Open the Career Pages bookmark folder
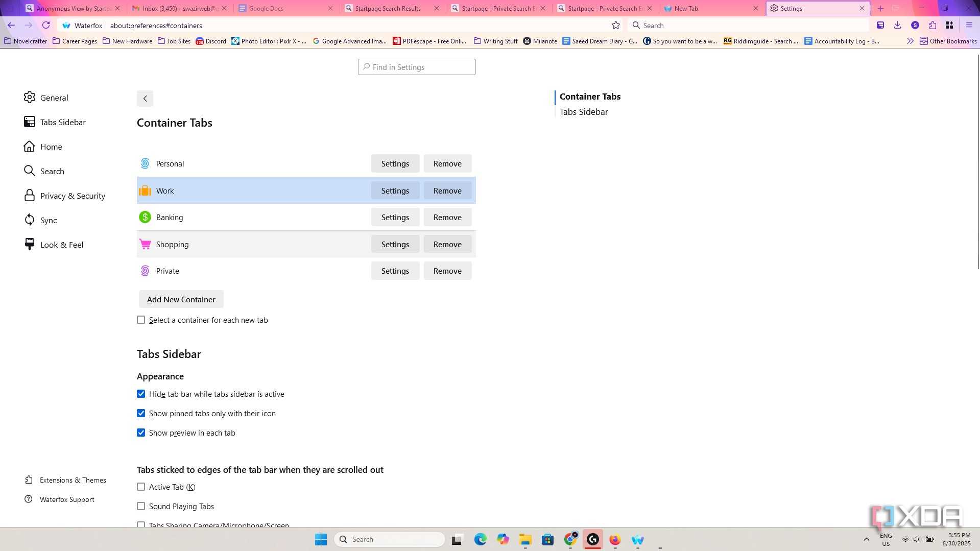The width and height of the screenshot is (980, 551). (x=75, y=41)
